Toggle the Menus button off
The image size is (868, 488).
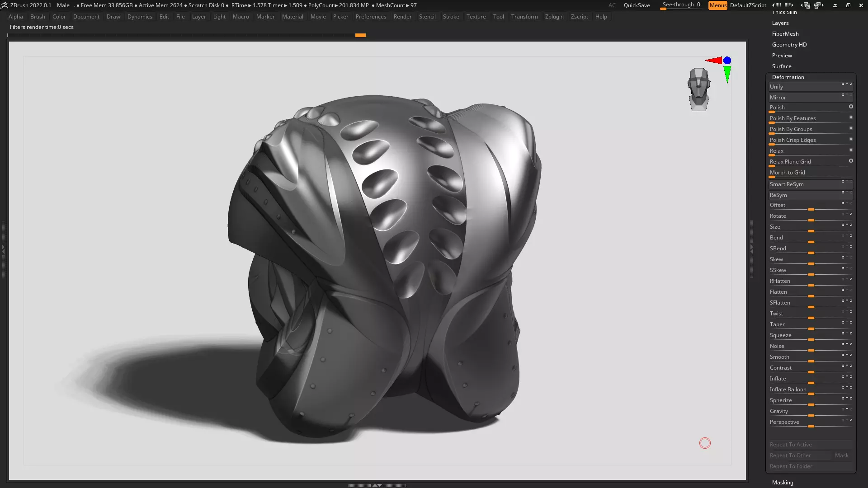click(x=717, y=5)
